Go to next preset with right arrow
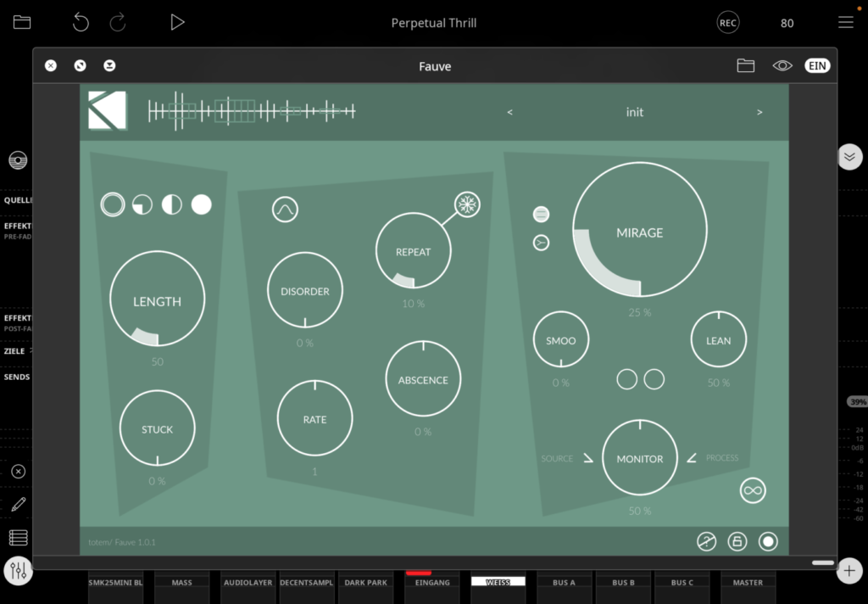This screenshot has height=604, width=868. pyautogui.click(x=759, y=112)
